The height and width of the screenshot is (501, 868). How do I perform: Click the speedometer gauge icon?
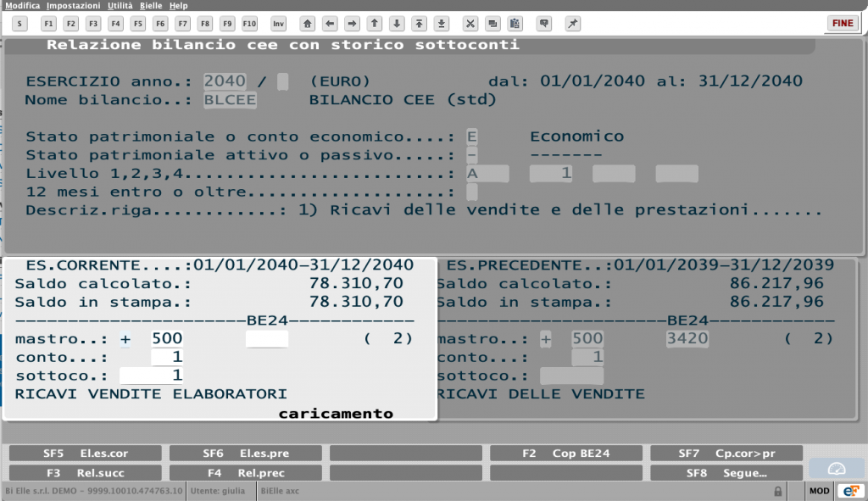click(836, 469)
